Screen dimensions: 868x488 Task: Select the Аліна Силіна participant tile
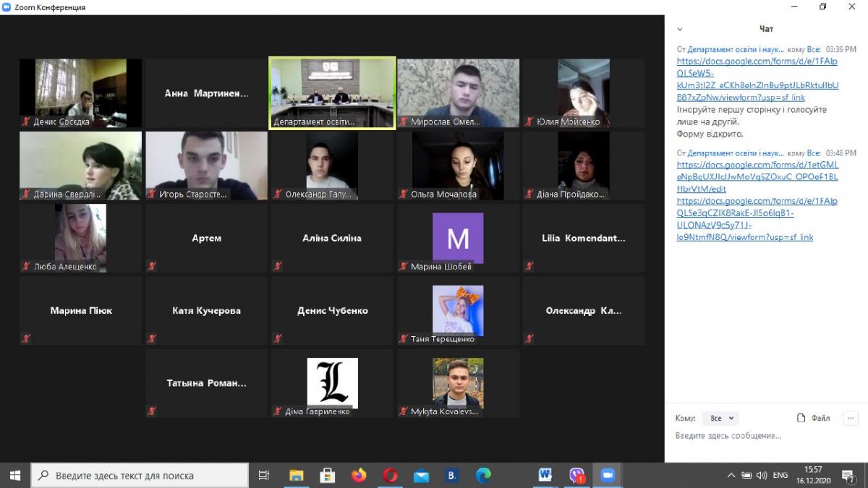pos(332,238)
